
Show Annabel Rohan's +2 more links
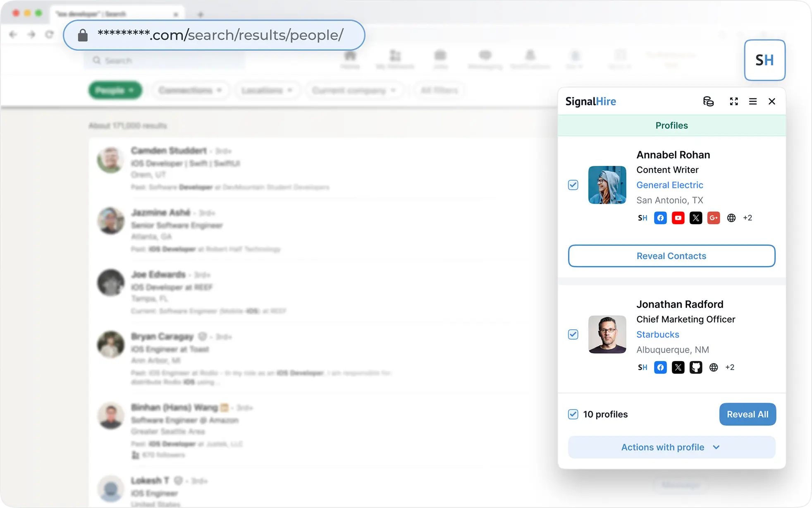(748, 218)
